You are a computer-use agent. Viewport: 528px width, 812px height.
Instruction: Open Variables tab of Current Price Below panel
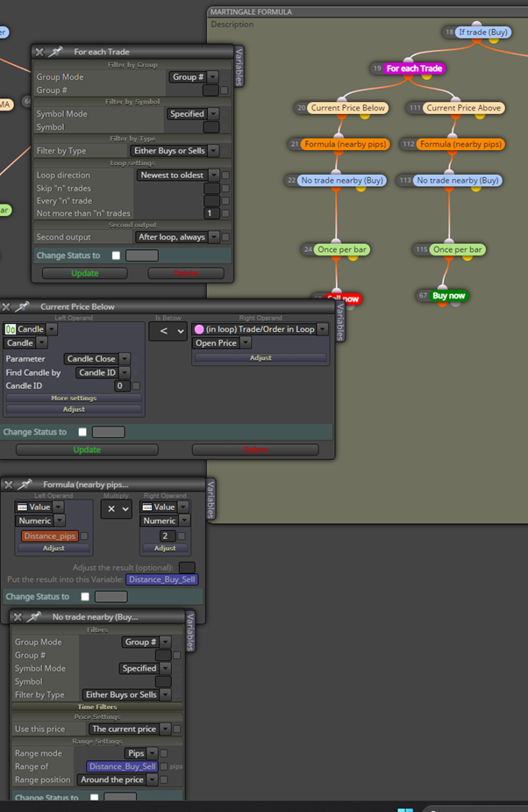[340, 321]
